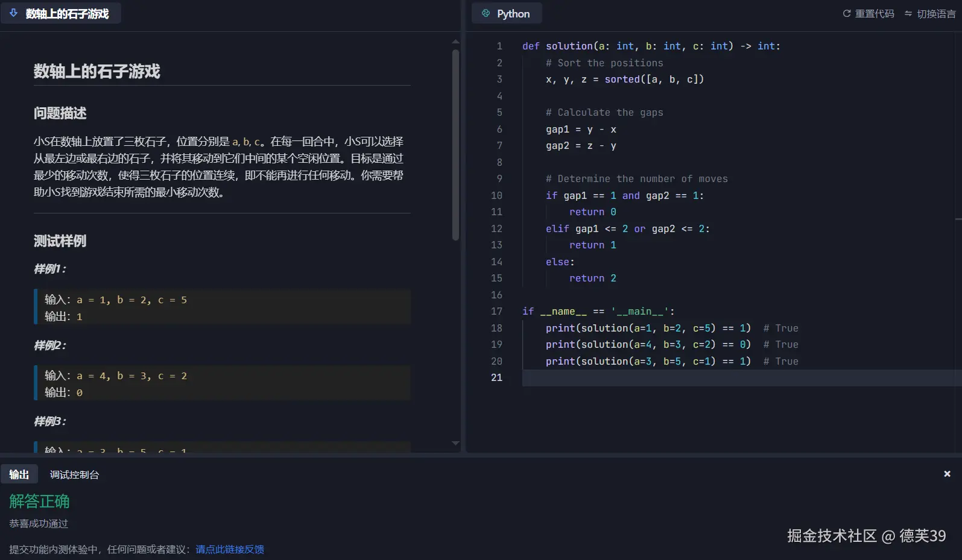Click the 解答正确 result message
This screenshot has height=560, width=962.
click(39, 501)
